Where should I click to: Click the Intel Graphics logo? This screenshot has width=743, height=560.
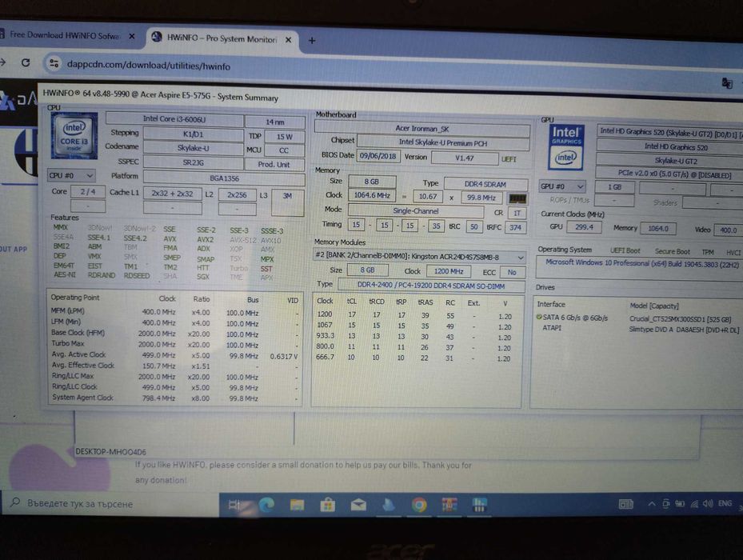tap(565, 147)
